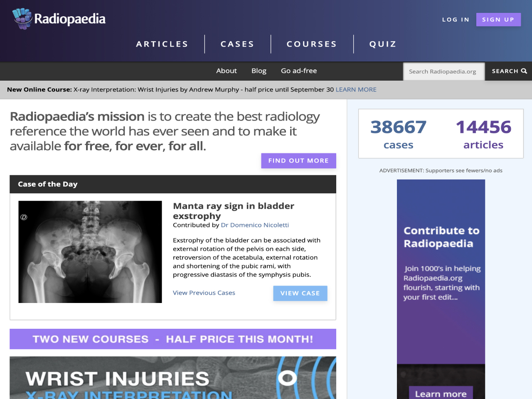Click the Go ad-free link
Viewport: 532px width, 399px height.
[299, 71]
